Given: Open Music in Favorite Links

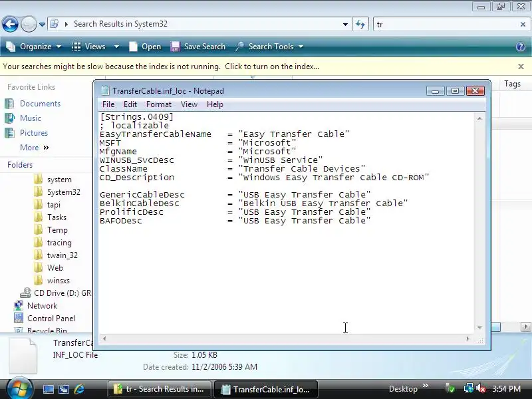Looking at the screenshot, I should click(x=24, y=118).
